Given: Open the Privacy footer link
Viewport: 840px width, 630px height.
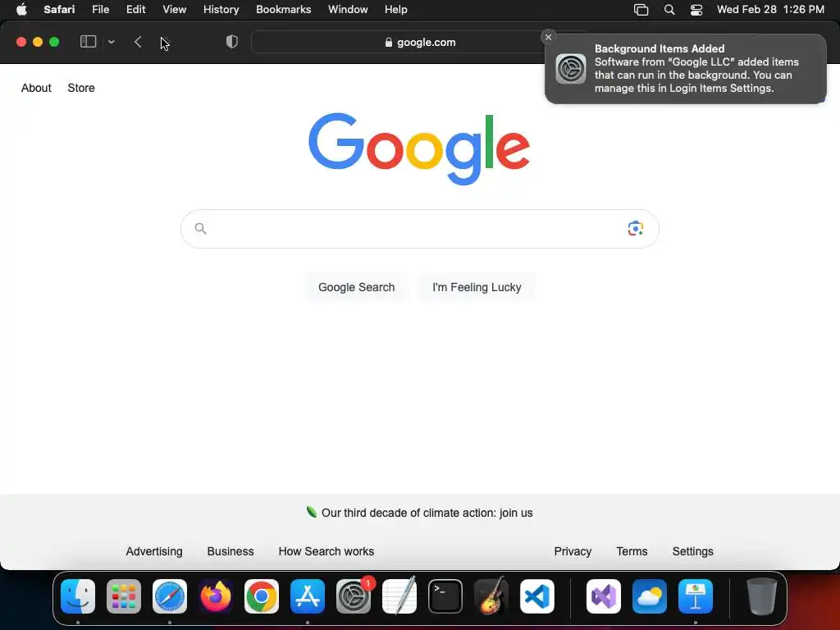Looking at the screenshot, I should [x=573, y=551].
